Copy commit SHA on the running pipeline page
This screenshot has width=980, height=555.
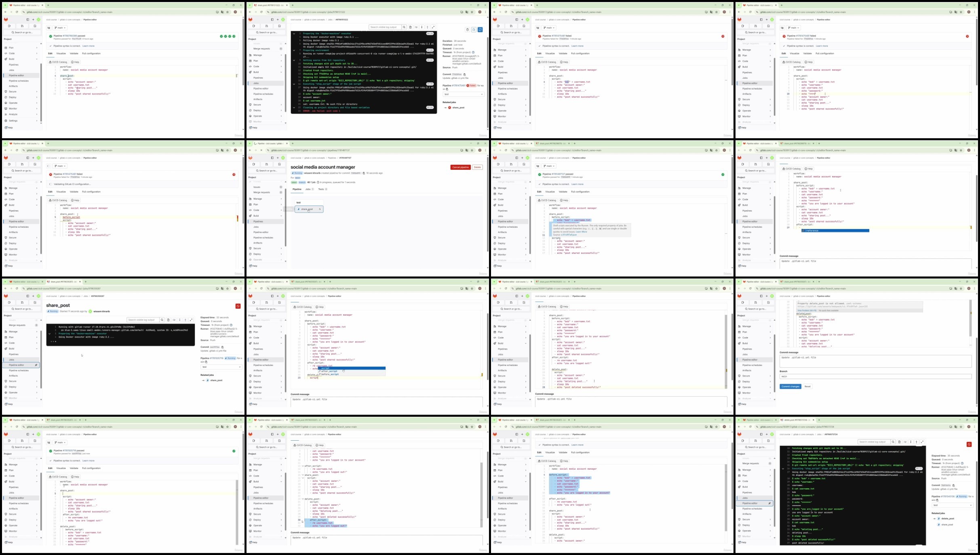click(x=364, y=173)
